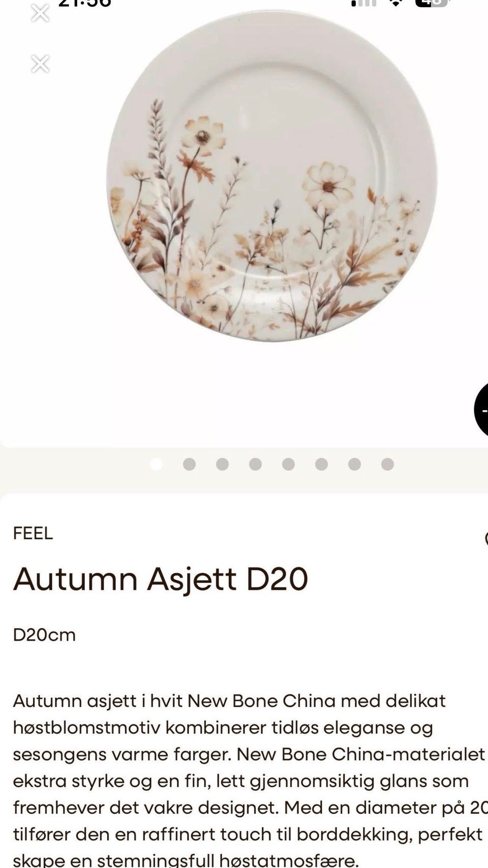Tap the Autumn Asjett D20 product title
Screen dimensions: 488x868
pos(161,579)
